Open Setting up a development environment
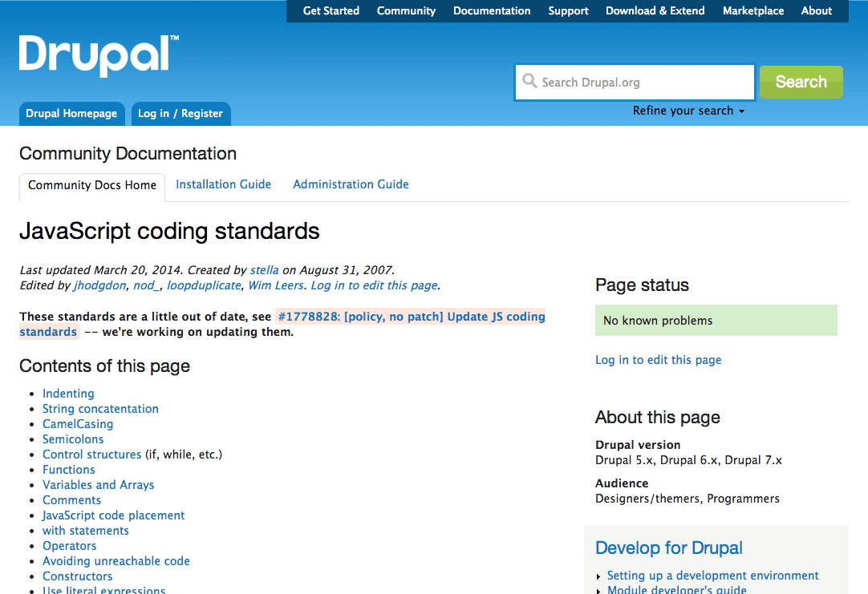Screen dimensions: 868x594 coord(712,576)
